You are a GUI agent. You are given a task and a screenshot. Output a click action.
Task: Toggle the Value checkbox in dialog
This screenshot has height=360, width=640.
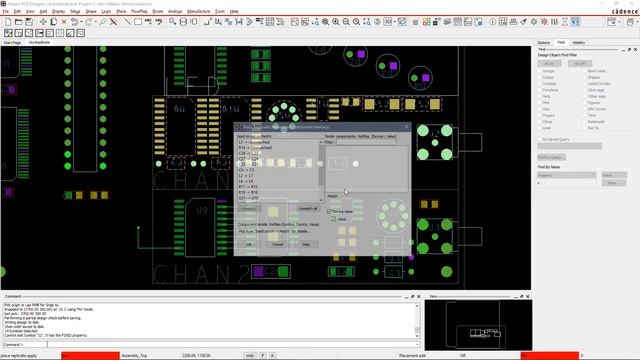tap(333, 219)
